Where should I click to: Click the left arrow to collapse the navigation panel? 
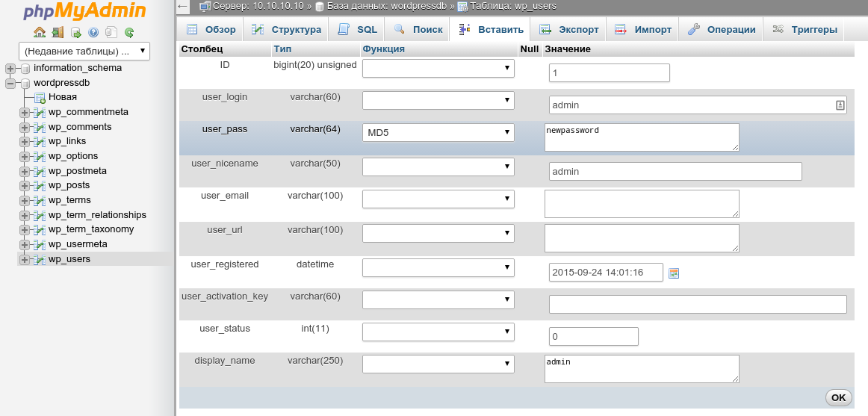(x=183, y=7)
